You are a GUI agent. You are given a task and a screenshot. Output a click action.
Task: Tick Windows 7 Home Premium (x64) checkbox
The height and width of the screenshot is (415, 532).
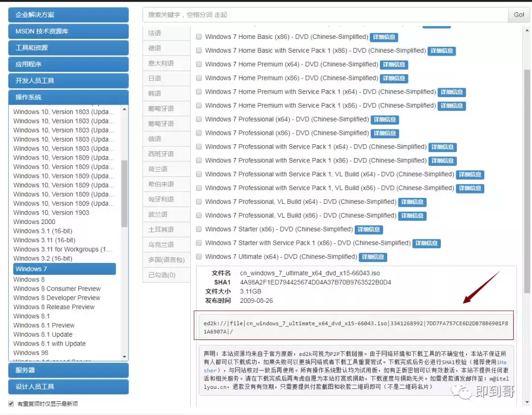pos(199,64)
